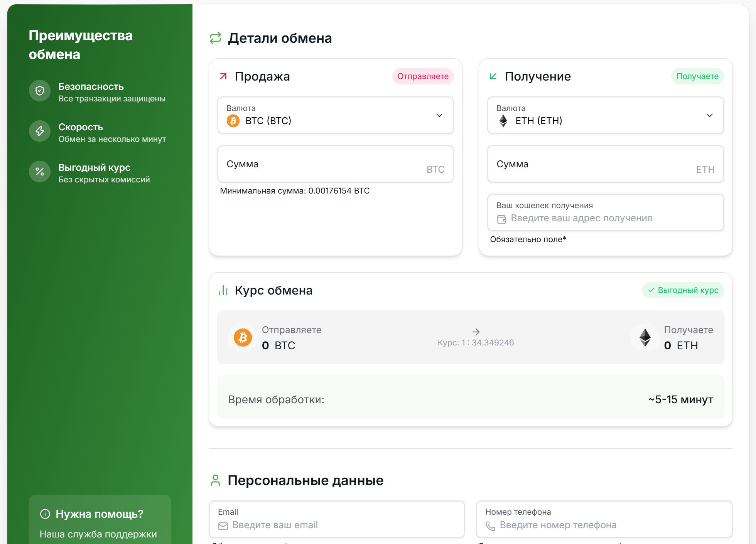Focus the Сумма BTC amount field
Viewport: 756px width, 544px height.
click(x=336, y=164)
